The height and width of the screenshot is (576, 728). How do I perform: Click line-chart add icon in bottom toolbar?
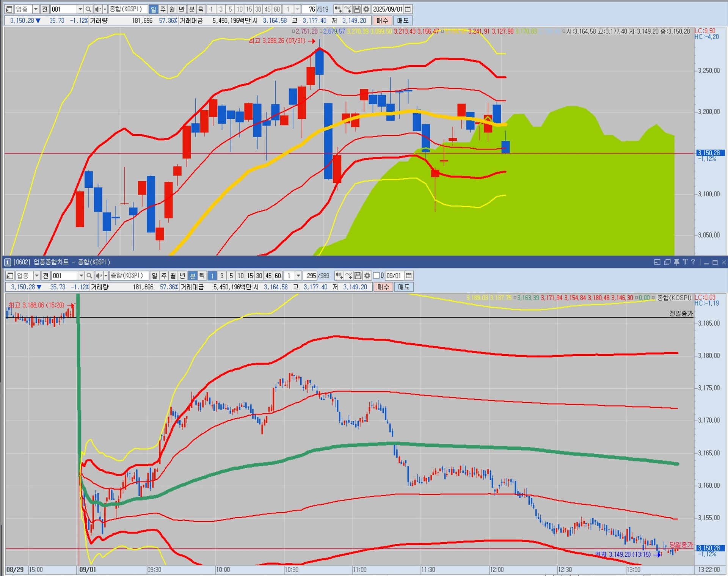click(x=348, y=276)
